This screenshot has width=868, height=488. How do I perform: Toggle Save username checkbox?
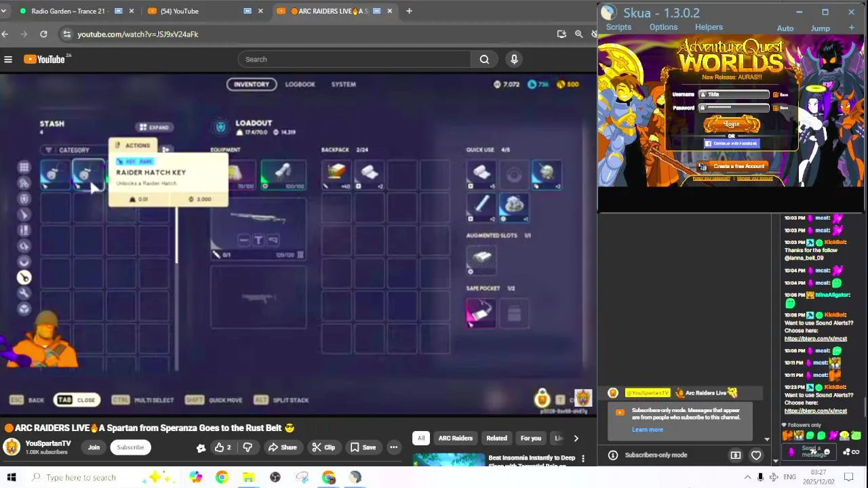point(776,95)
